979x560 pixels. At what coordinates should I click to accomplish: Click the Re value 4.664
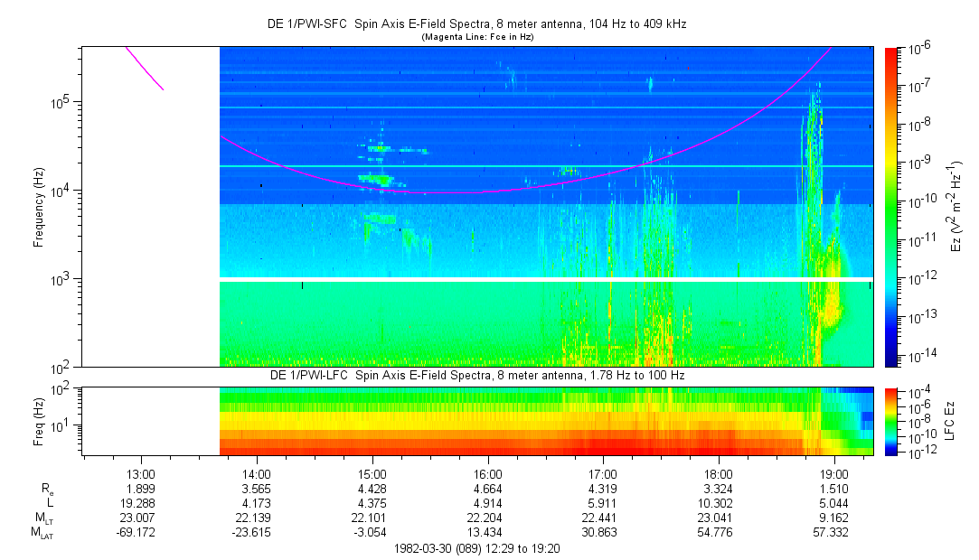(487, 490)
